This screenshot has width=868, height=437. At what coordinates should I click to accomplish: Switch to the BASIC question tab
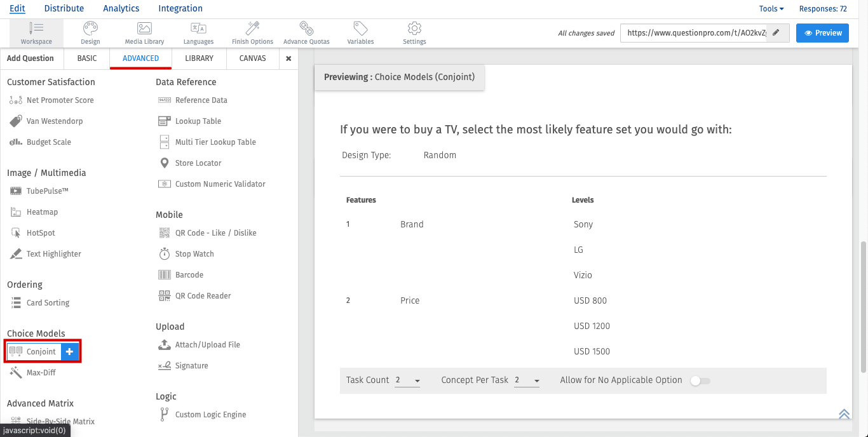point(87,58)
